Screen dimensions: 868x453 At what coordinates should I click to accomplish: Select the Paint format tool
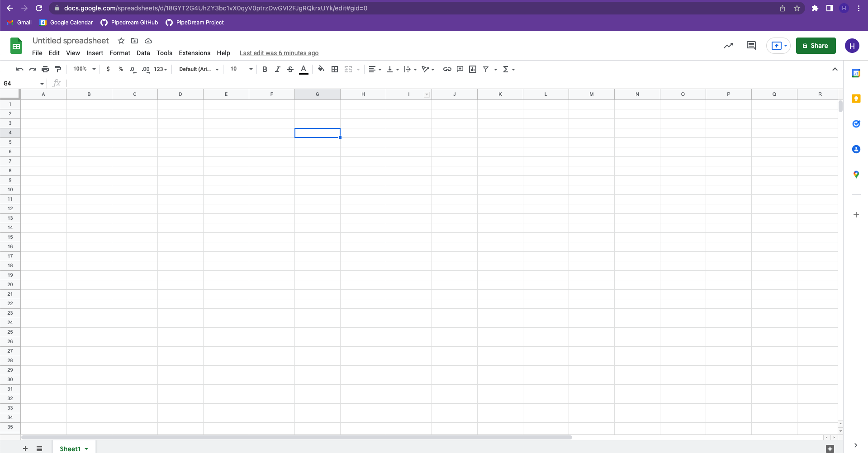point(58,69)
